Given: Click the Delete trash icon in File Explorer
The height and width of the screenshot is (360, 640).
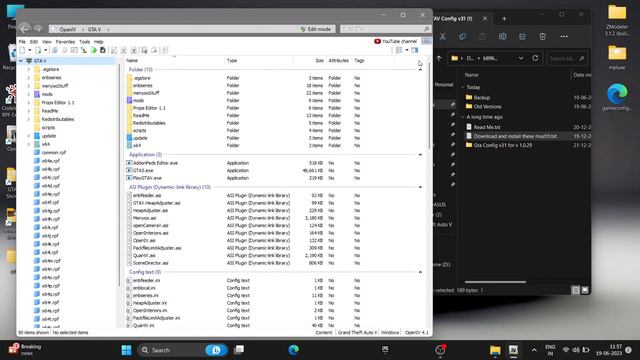Looking at the screenshot, I should pyautogui.click(x=542, y=37).
